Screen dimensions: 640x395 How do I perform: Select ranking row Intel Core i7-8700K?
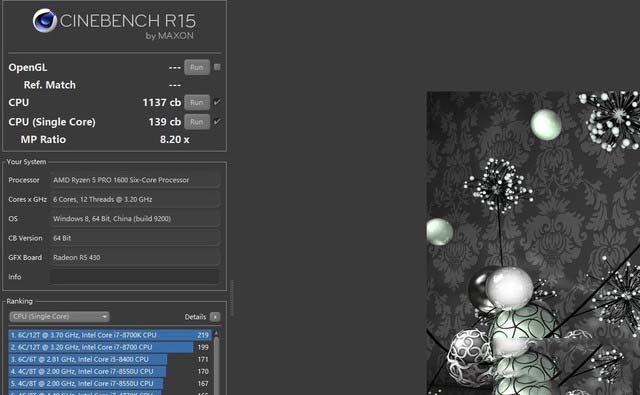click(109, 335)
